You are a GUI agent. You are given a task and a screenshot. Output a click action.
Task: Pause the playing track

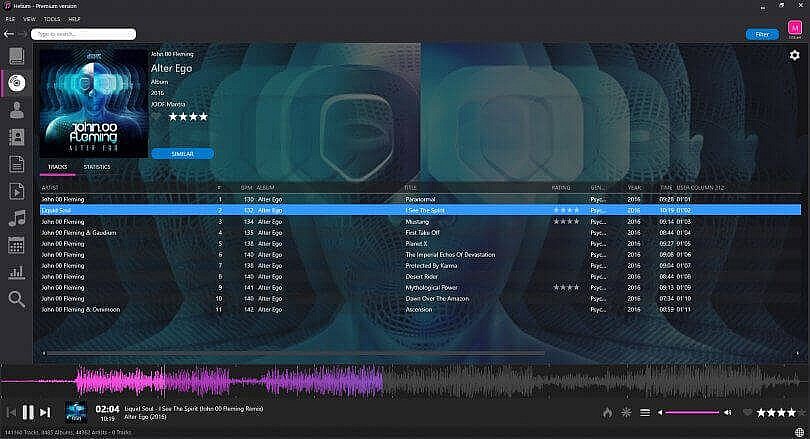pos(28,412)
